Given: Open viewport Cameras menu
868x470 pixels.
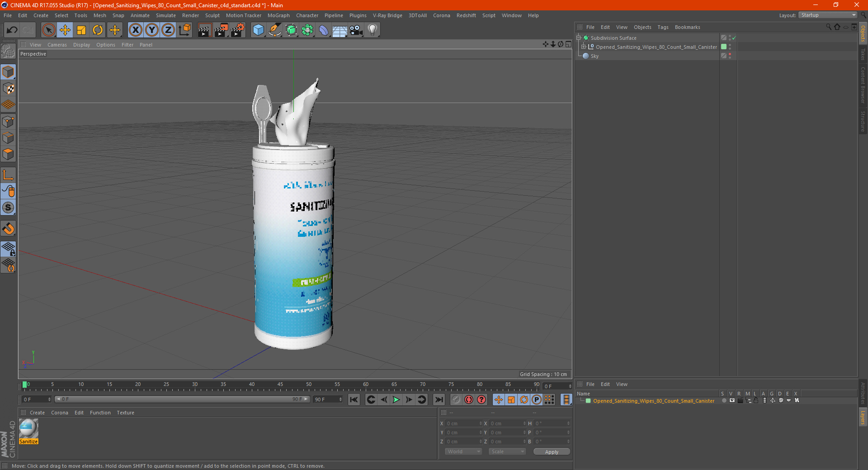Looking at the screenshot, I should point(57,45).
